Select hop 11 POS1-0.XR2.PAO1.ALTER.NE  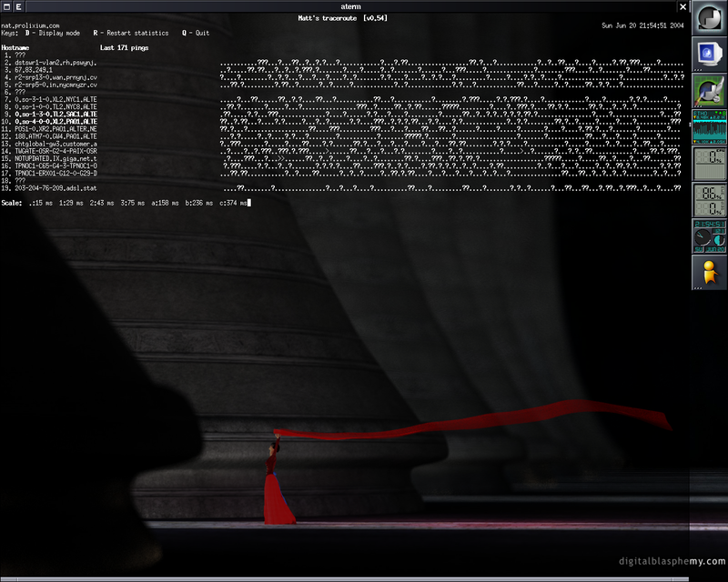point(50,129)
